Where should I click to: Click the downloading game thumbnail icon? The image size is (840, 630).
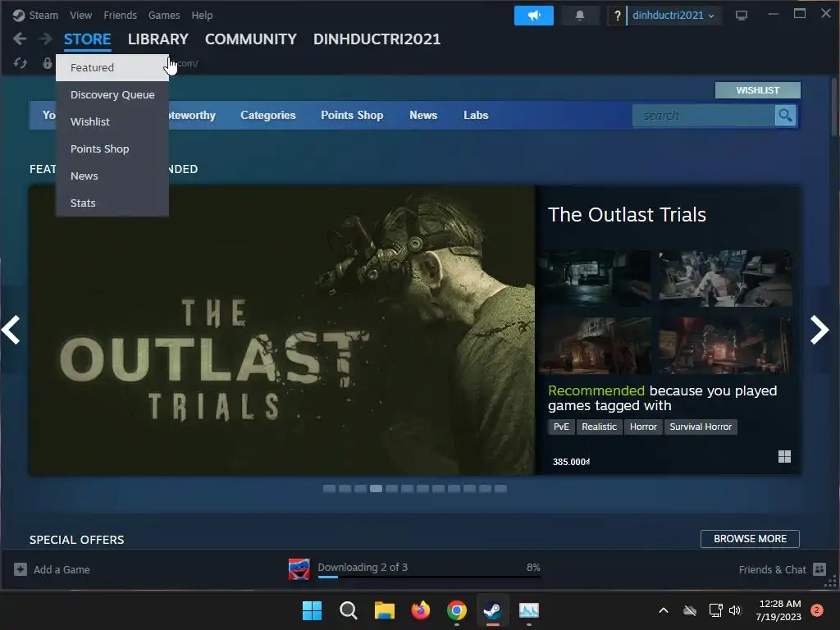299,569
